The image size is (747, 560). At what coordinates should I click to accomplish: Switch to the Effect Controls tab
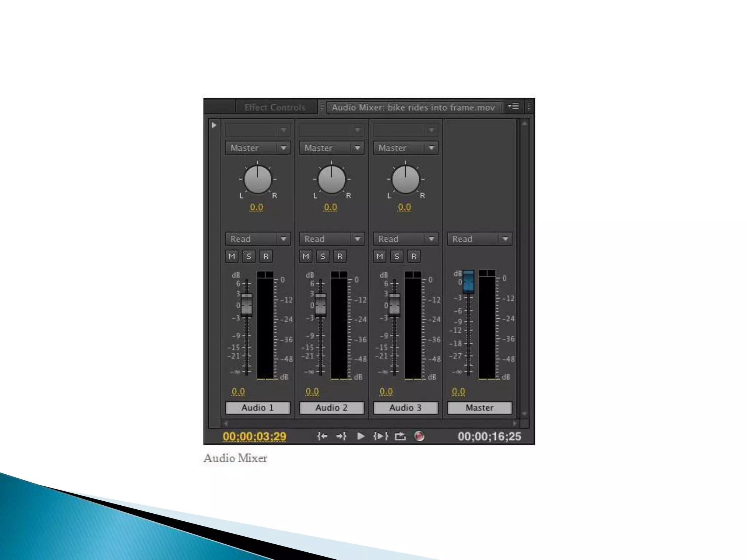coord(275,108)
